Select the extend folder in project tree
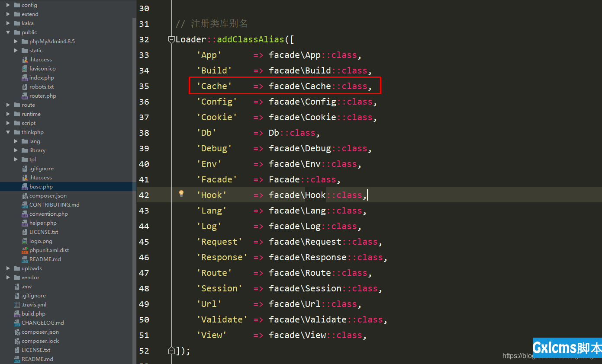This screenshot has width=602, height=364. pyautogui.click(x=30, y=14)
